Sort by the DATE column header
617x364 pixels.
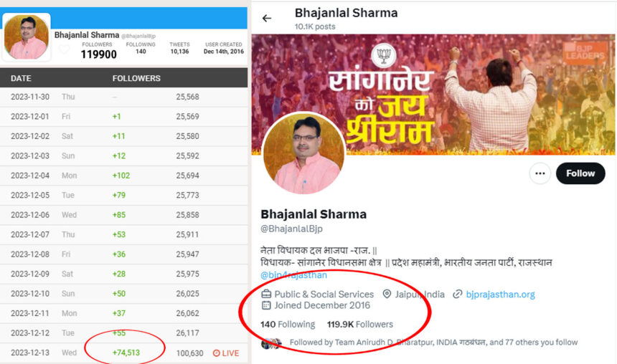pos(21,78)
